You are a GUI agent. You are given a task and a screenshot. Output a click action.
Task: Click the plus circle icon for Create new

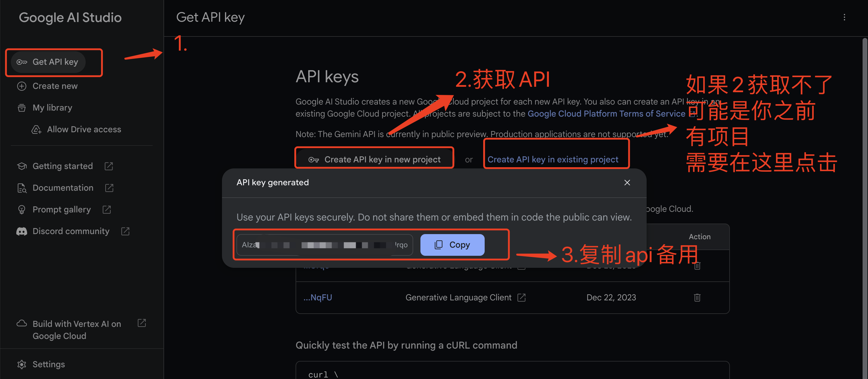(22, 86)
